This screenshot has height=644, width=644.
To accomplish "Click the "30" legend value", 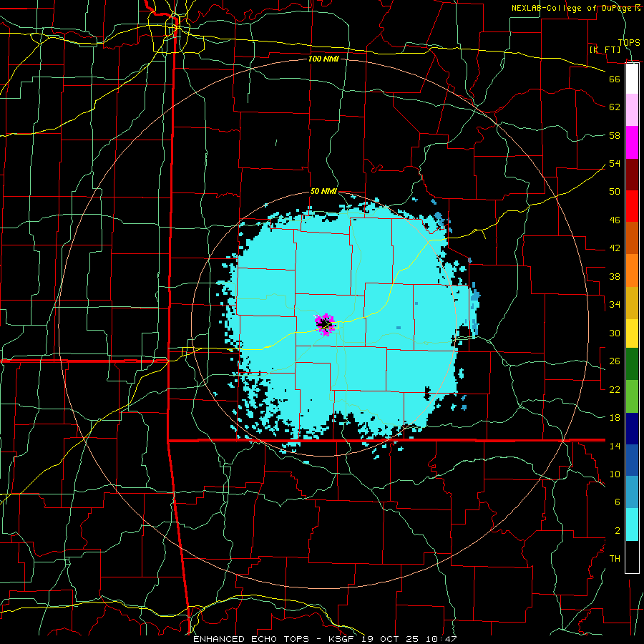I will click(615, 333).
